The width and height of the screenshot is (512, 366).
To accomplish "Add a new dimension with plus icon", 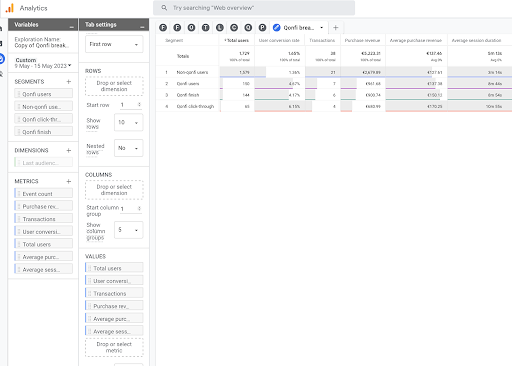I will click(68, 150).
